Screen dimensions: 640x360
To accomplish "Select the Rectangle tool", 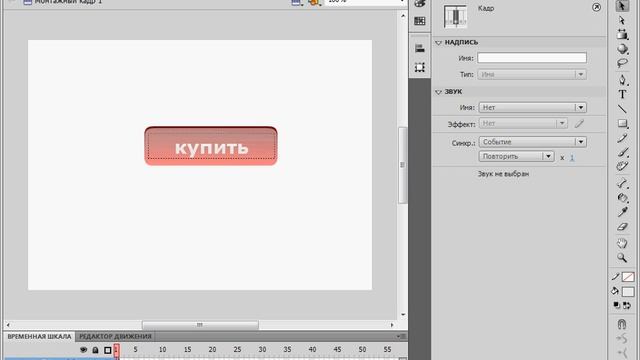I will click(622, 123).
